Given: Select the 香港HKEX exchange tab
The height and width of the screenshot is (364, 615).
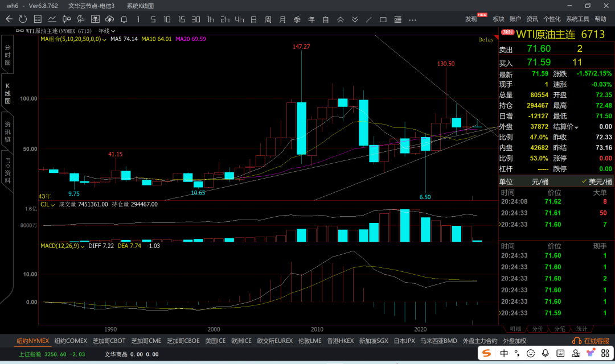Looking at the screenshot, I should click(341, 341).
